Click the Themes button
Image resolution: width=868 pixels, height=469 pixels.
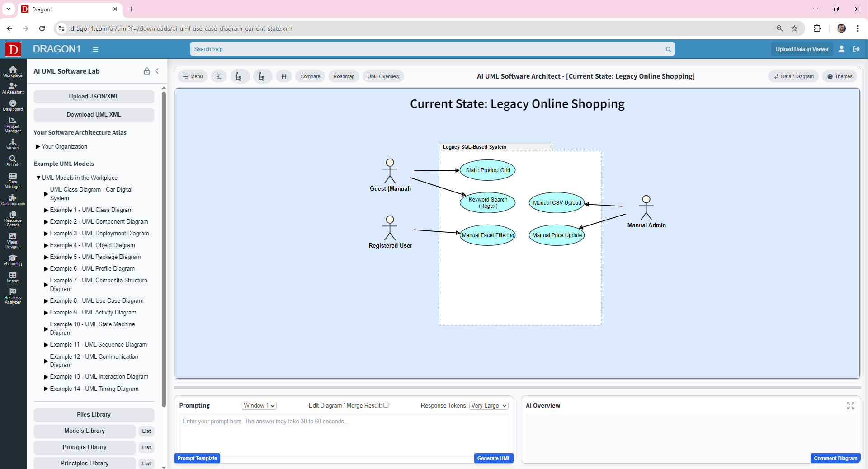point(840,76)
